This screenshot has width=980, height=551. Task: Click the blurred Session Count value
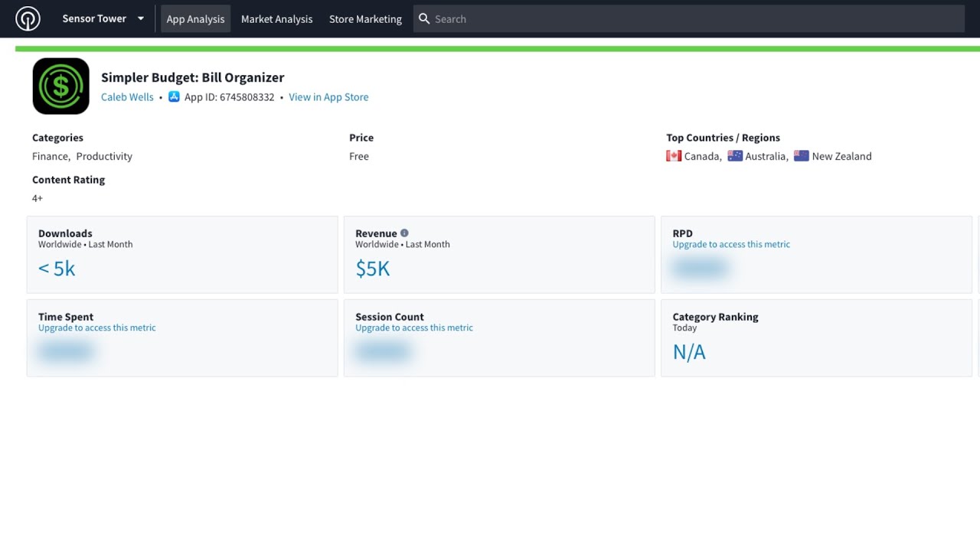(383, 352)
